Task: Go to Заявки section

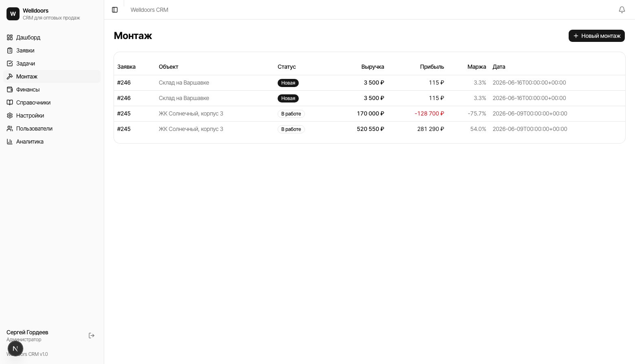Action: [52, 50]
